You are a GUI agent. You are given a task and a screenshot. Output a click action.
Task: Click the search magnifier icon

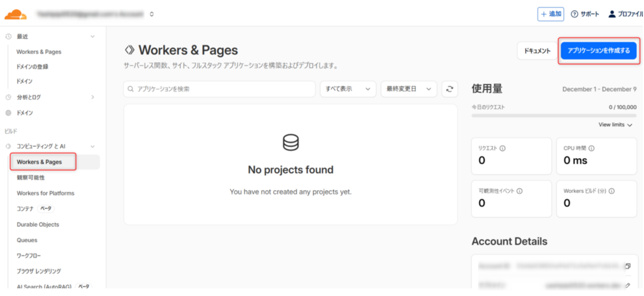[x=131, y=89]
